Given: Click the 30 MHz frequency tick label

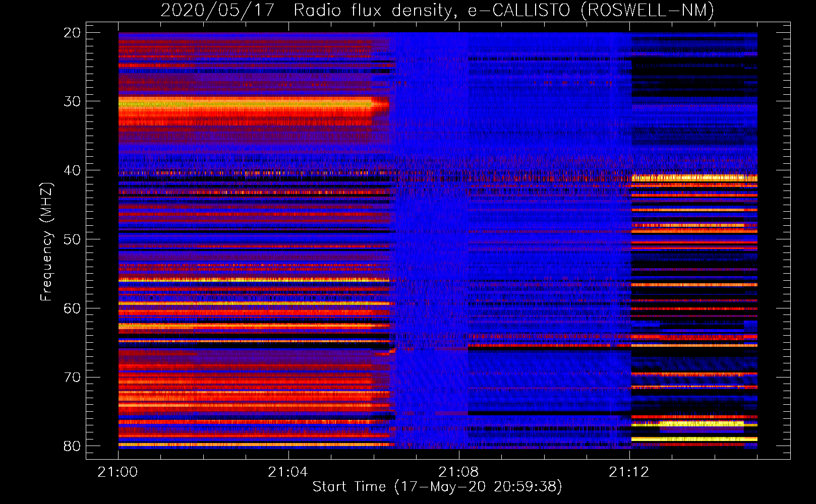Looking at the screenshot, I should pos(72,101).
